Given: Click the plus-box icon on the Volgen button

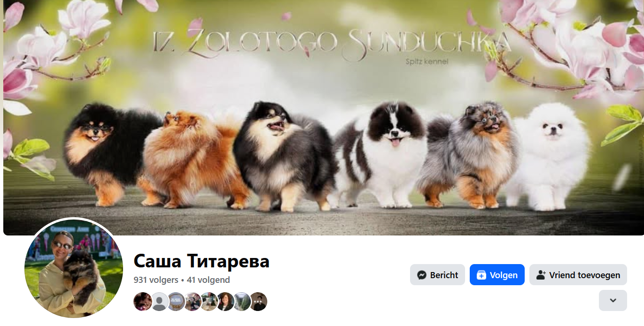Looking at the screenshot, I should (x=481, y=275).
